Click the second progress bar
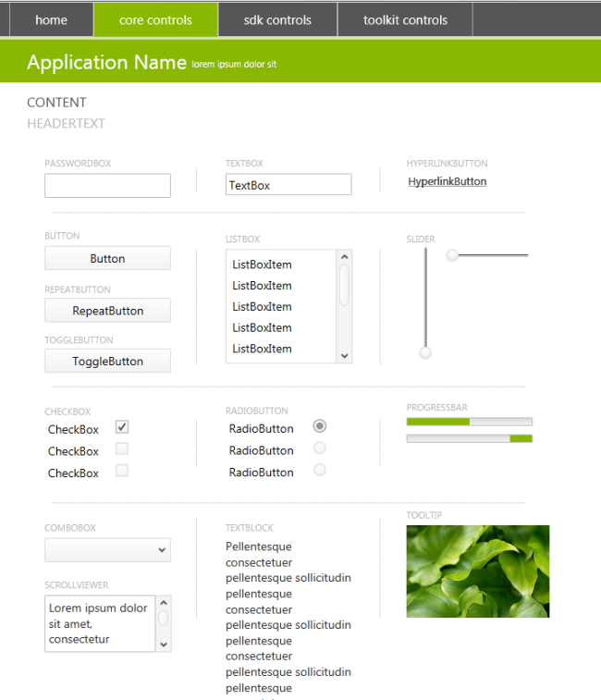This screenshot has height=700, width=601. [470, 438]
